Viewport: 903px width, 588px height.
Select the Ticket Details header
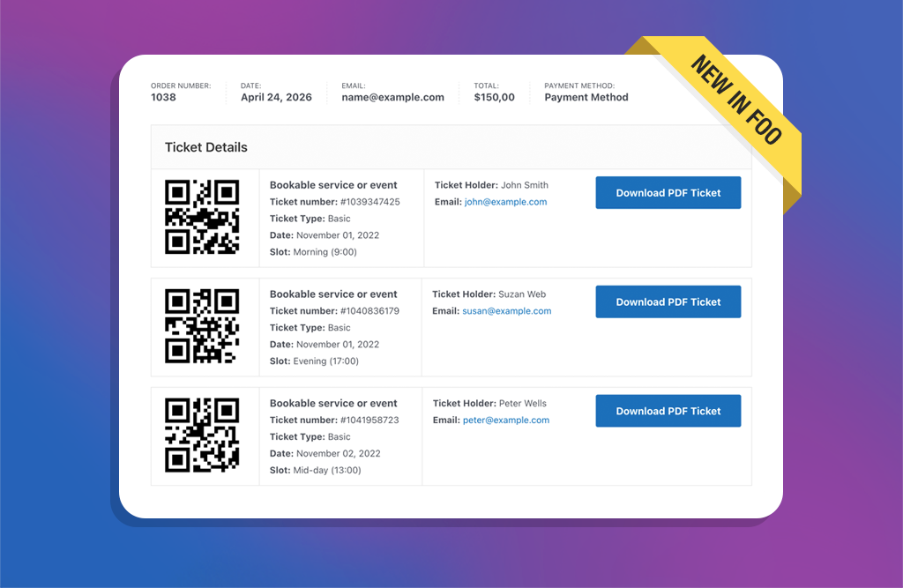pos(206,147)
